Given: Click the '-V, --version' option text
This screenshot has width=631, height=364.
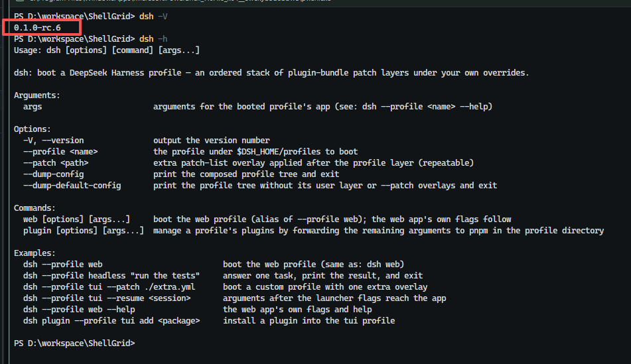Looking at the screenshot, I should 54,141.
